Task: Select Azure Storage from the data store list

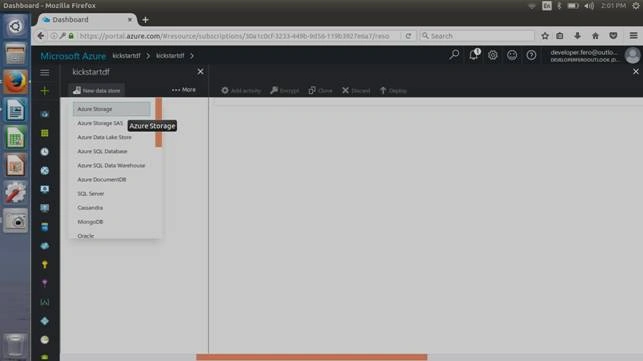Action: coord(112,109)
